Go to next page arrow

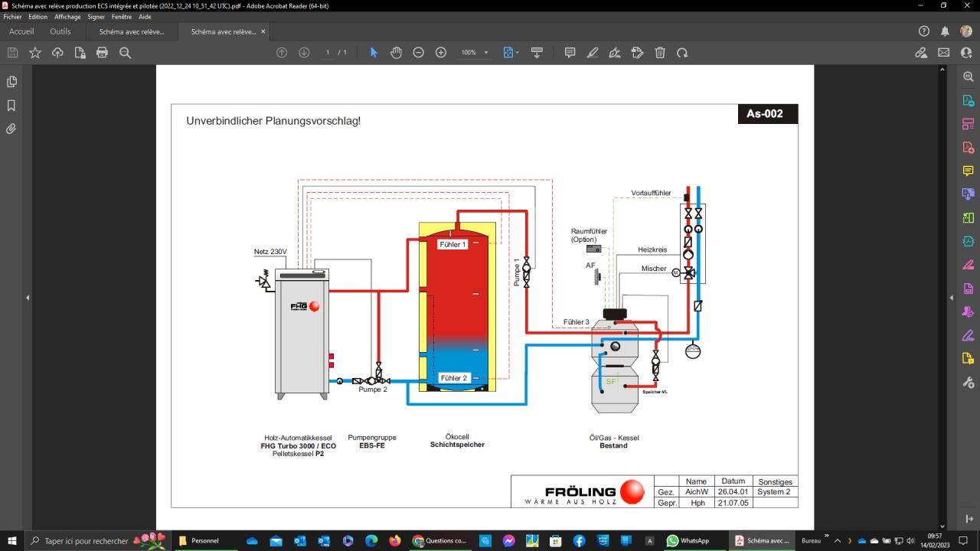(x=304, y=53)
